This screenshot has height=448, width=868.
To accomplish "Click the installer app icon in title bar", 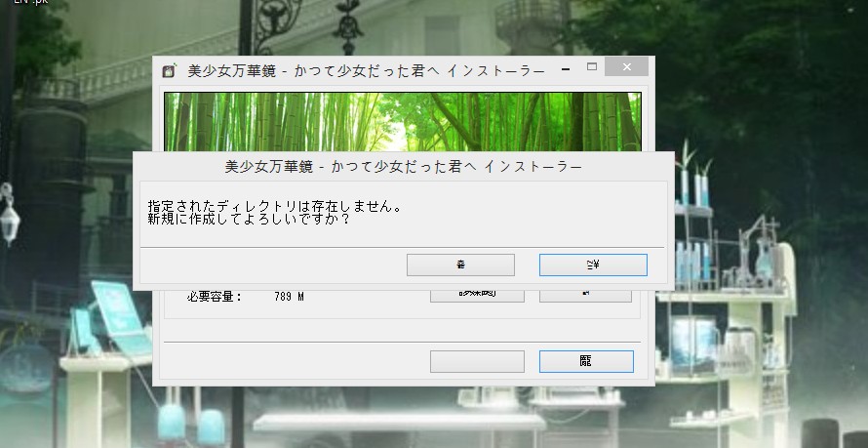I will pos(168,70).
